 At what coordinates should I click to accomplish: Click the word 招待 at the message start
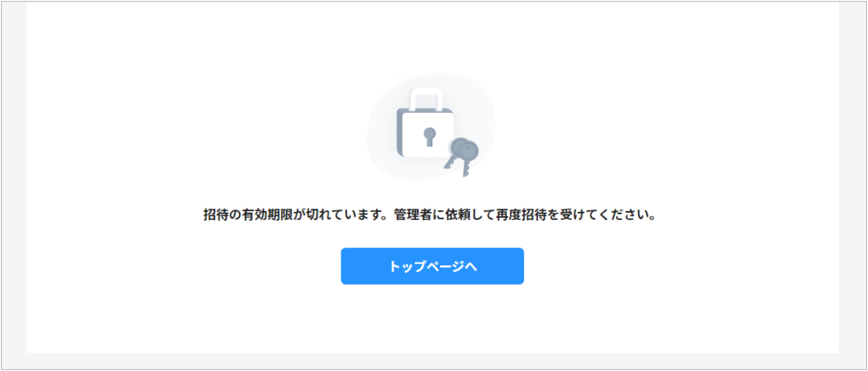click(218, 215)
